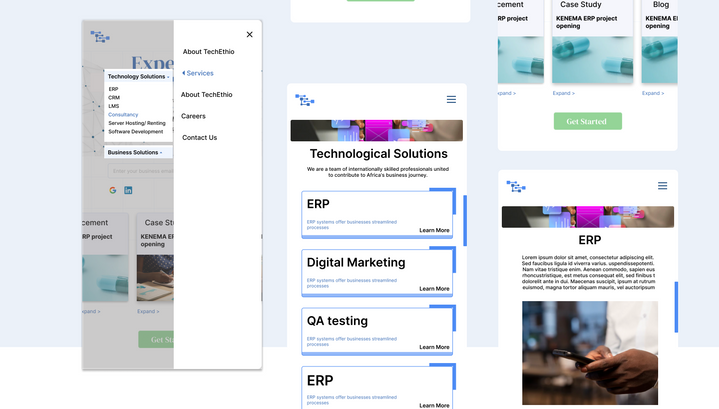
Task: Click the phone-in-hand photo on ERP page
Action: point(590,353)
